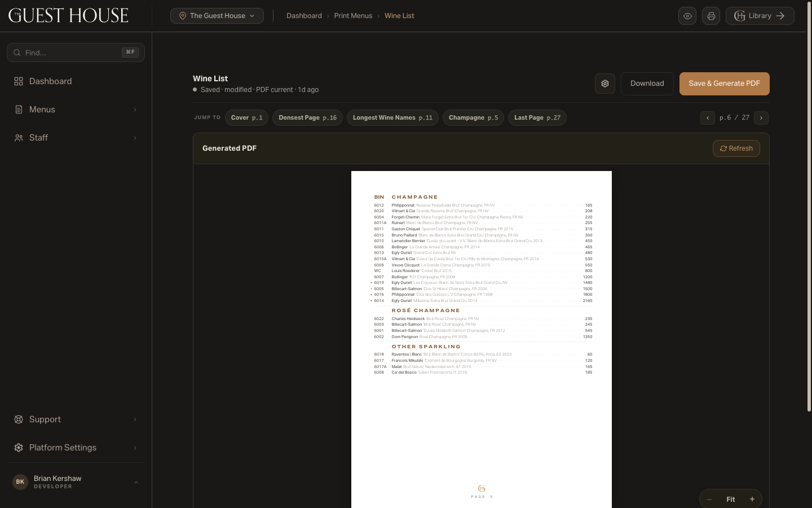
Task: Zoom in with the plus icon
Action: click(752, 499)
